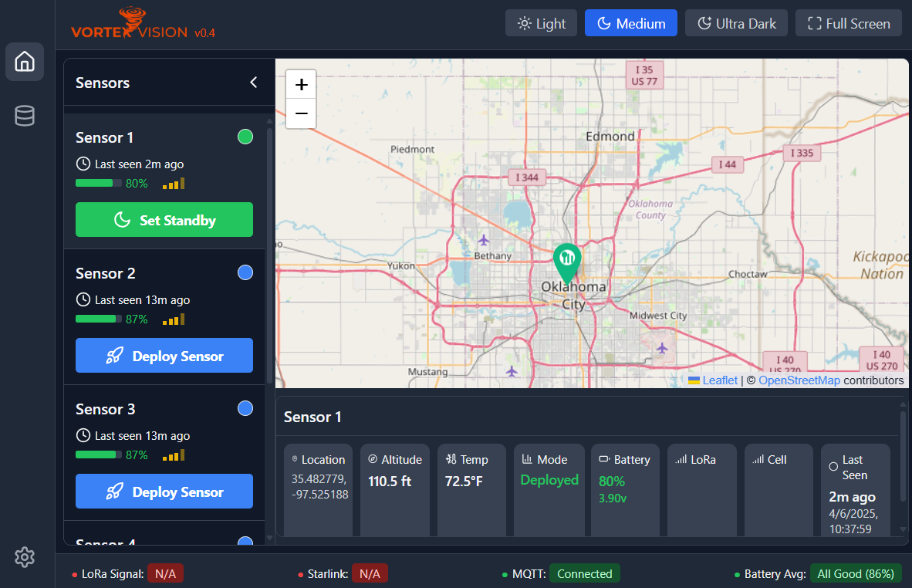Switch to Light theme
The width and height of the screenshot is (912, 588).
pos(541,23)
